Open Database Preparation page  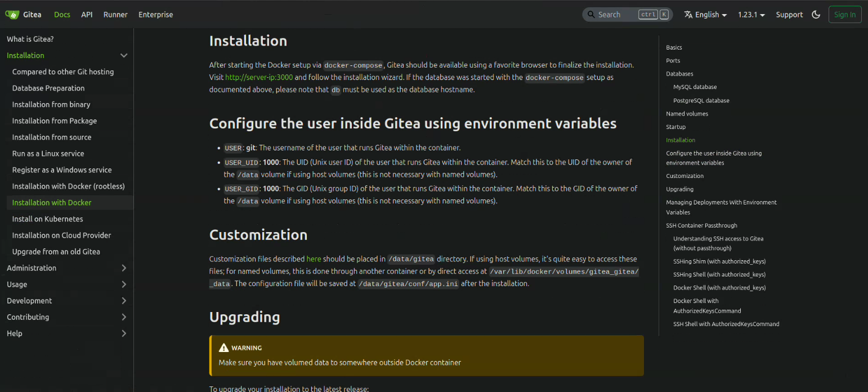pos(48,88)
